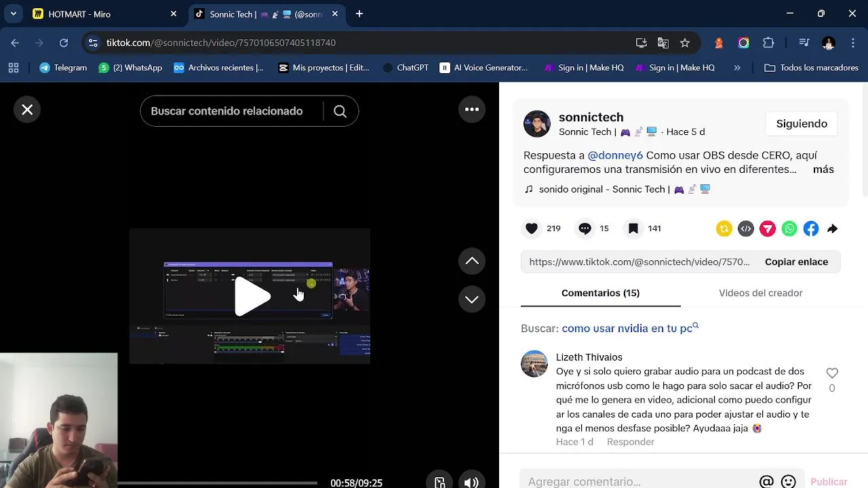Viewport: 868px width, 488px height.
Task: Click the yellow repost icon
Action: (x=724, y=229)
